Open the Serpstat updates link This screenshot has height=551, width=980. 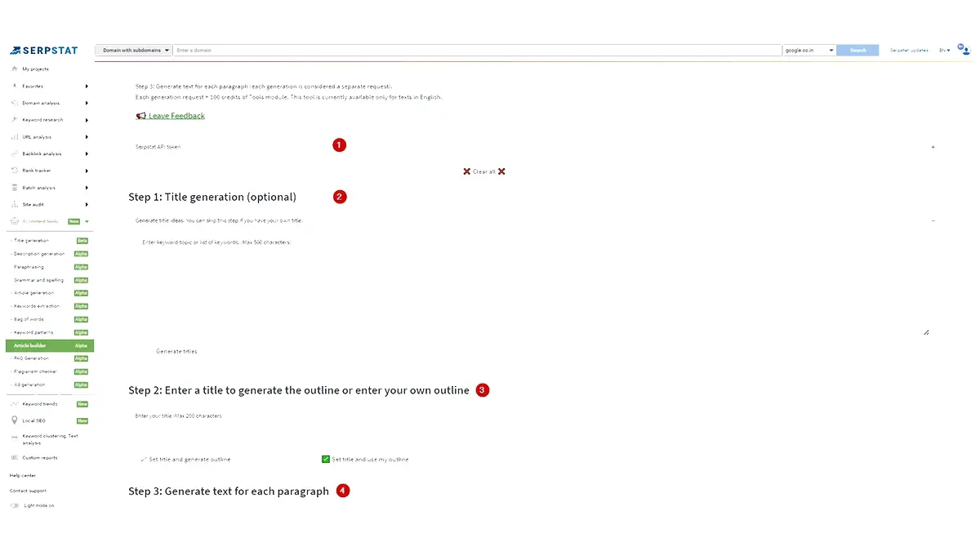tap(909, 51)
